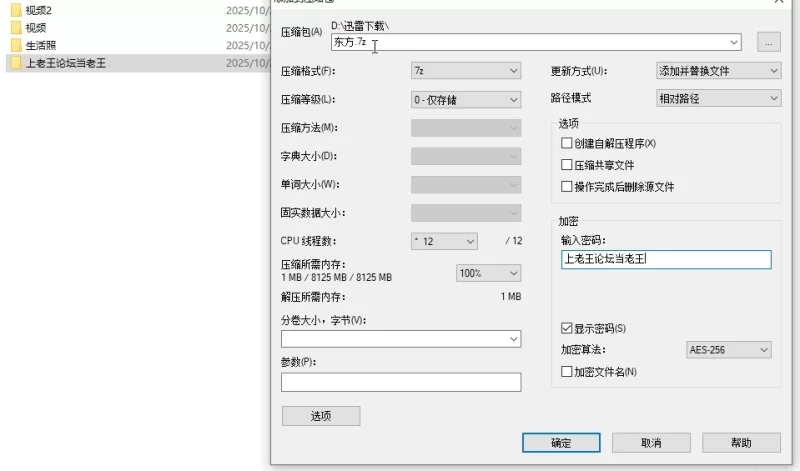
Task: Open the 压缩格式 7z dropdown
Action: pyautogui.click(x=466, y=71)
